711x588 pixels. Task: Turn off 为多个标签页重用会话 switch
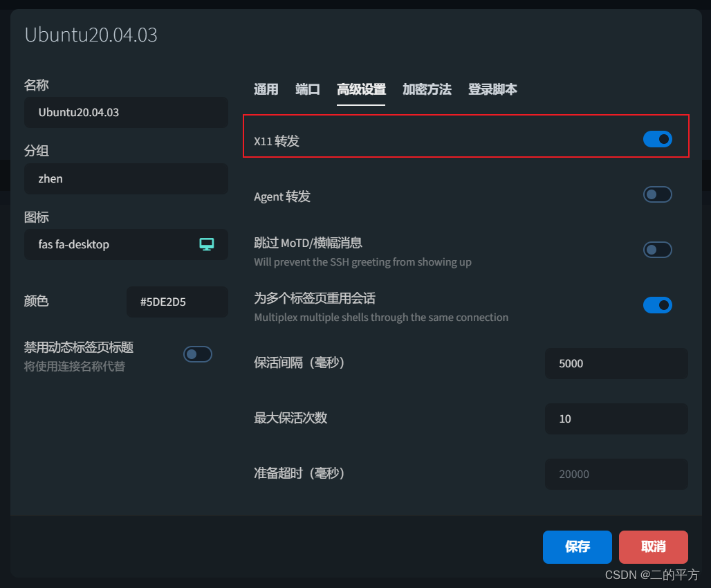coord(658,305)
